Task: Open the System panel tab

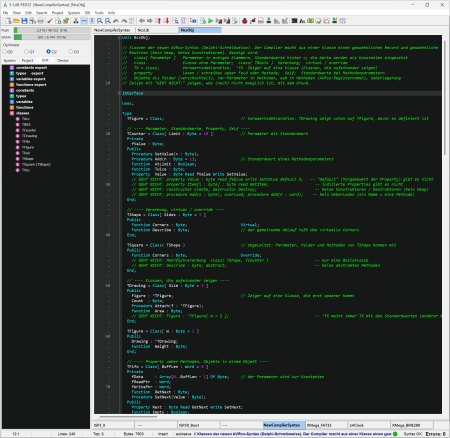Action: pos(10,60)
